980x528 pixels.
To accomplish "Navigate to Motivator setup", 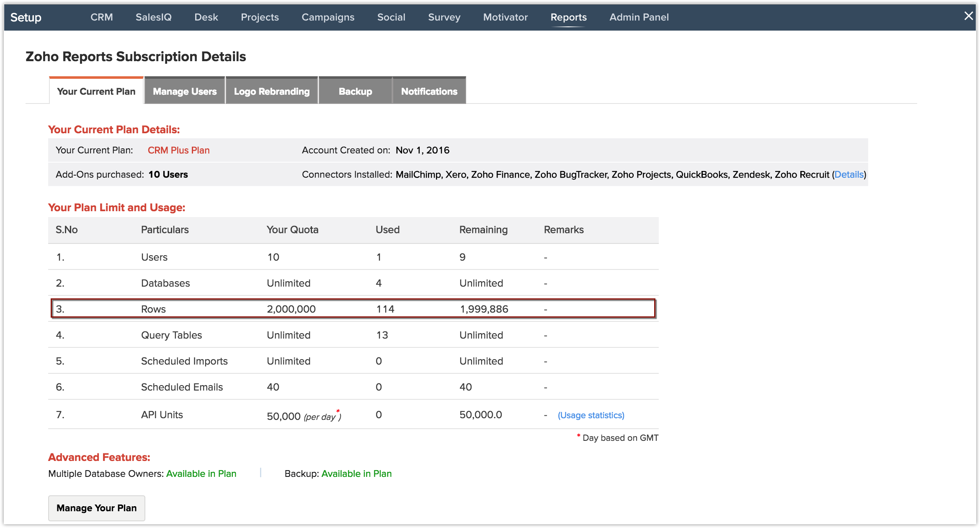I will tap(505, 17).
